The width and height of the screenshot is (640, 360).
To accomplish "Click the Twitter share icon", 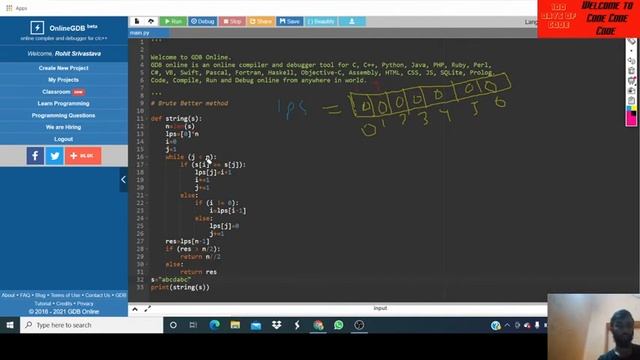I will [55, 156].
